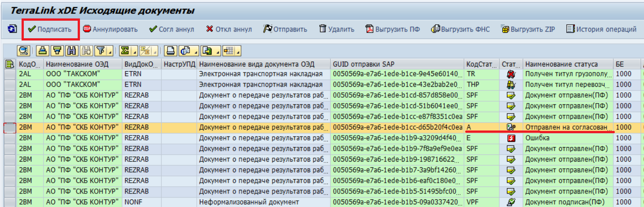The image size is (644, 207).
Task: Click the refresh icon left of Подписать
Action: click(x=13, y=29)
